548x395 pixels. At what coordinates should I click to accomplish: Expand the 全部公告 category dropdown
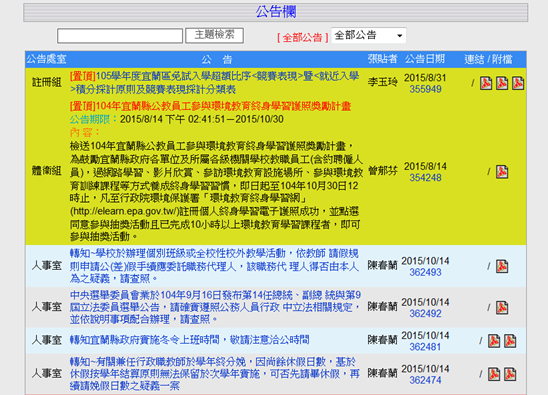pos(368,35)
